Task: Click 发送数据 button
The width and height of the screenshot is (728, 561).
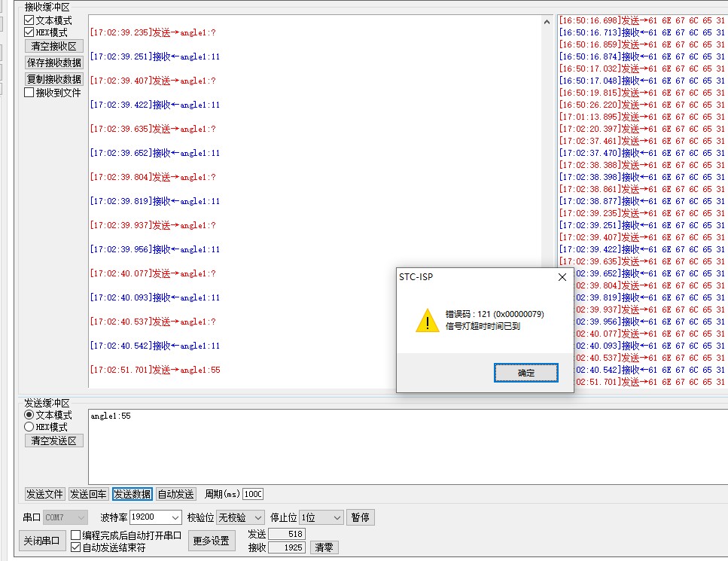Action: pos(133,494)
